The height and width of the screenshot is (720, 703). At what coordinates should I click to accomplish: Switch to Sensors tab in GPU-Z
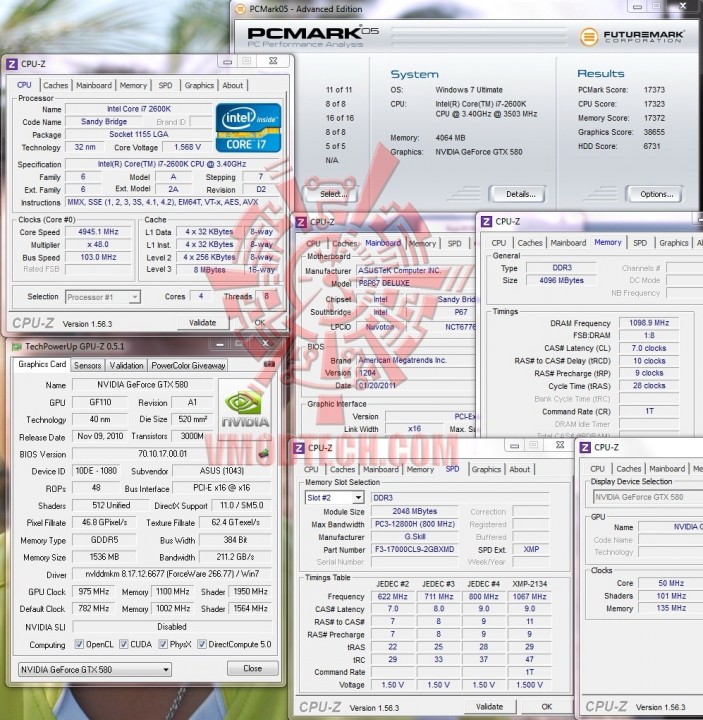(x=87, y=366)
